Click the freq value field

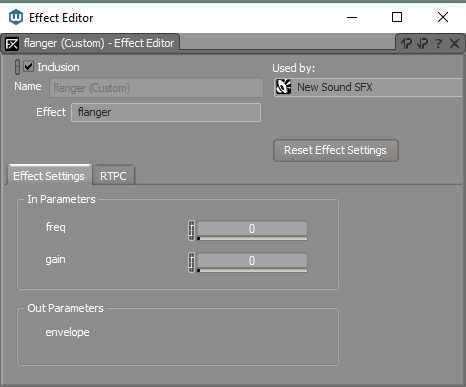(252, 229)
